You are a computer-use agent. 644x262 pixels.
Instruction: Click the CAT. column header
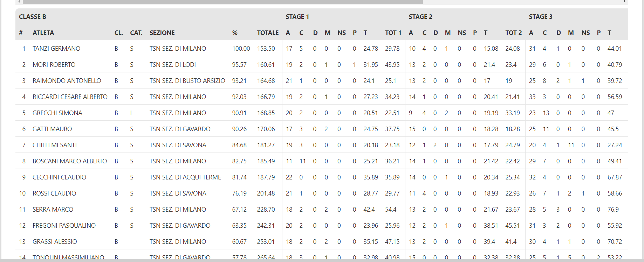136,33
